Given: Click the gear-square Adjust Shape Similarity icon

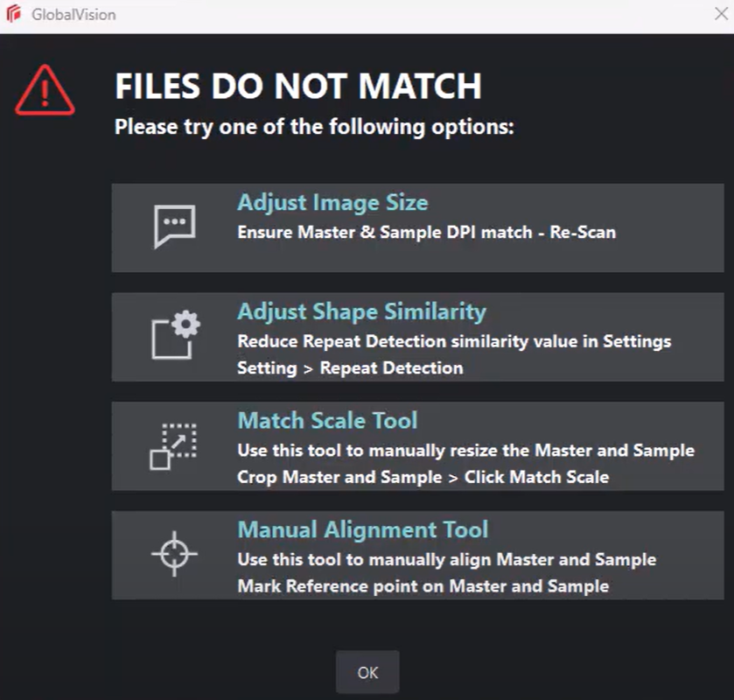Looking at the screenshot, I should pos(175,335).
